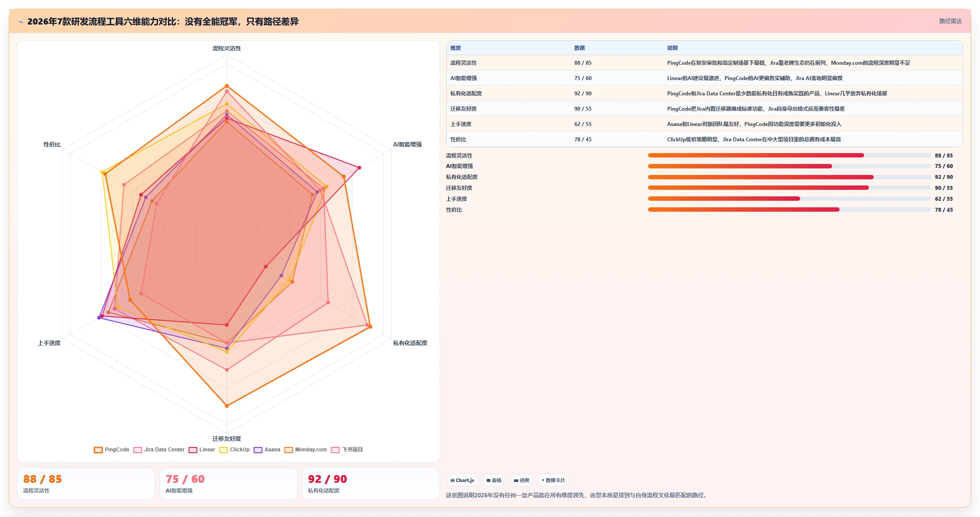
Task: Click the 性价比 radar axis label
Action: tap(52, 144)
